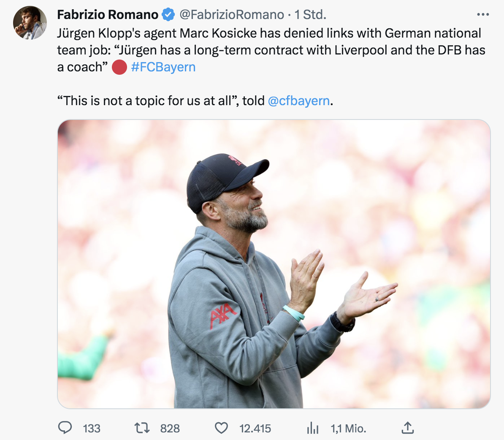Click the 133 replies count
Image resolution: width=504 pixels, height=440 pixels.
click(92, 429)
